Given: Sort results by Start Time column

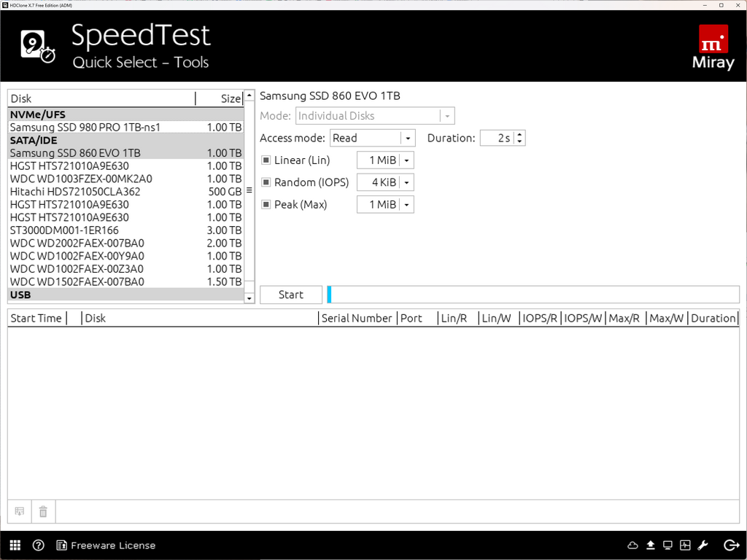Looking at the screenshot, I should point(37,318).
